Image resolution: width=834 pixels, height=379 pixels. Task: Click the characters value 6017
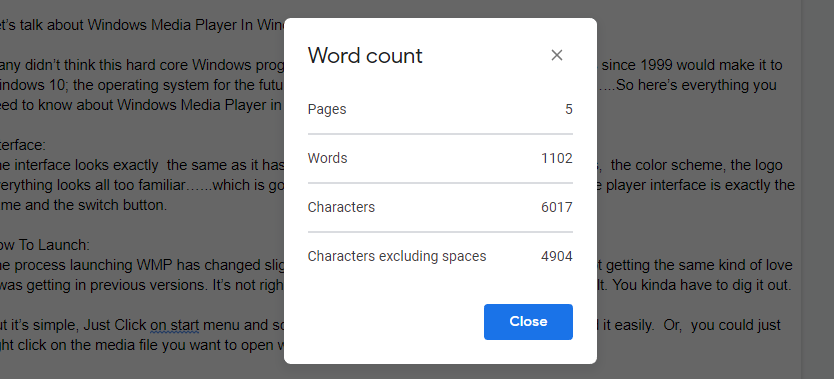556,207
